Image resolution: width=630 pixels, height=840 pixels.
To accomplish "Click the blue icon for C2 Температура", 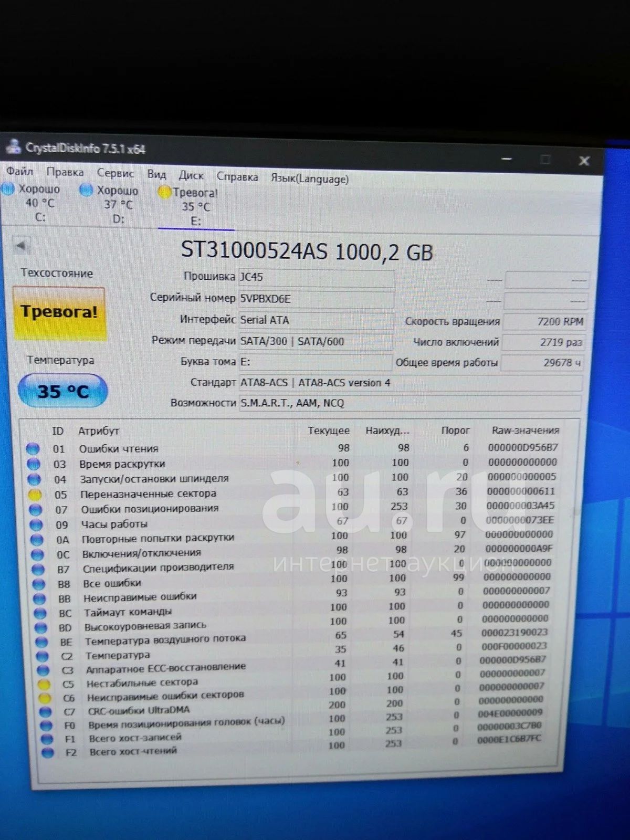I will coord(43,656).
